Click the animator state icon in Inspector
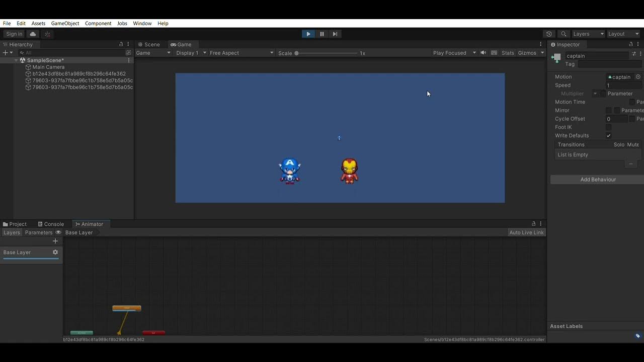 pos(556,58)
